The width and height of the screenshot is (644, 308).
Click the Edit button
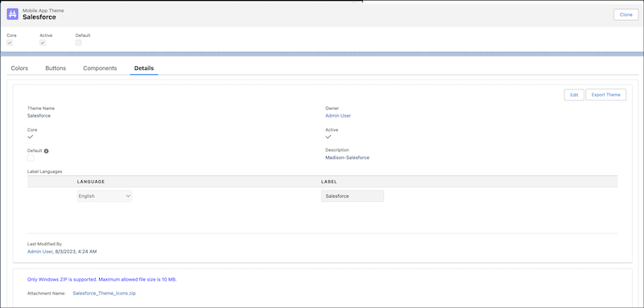point(574,95)
